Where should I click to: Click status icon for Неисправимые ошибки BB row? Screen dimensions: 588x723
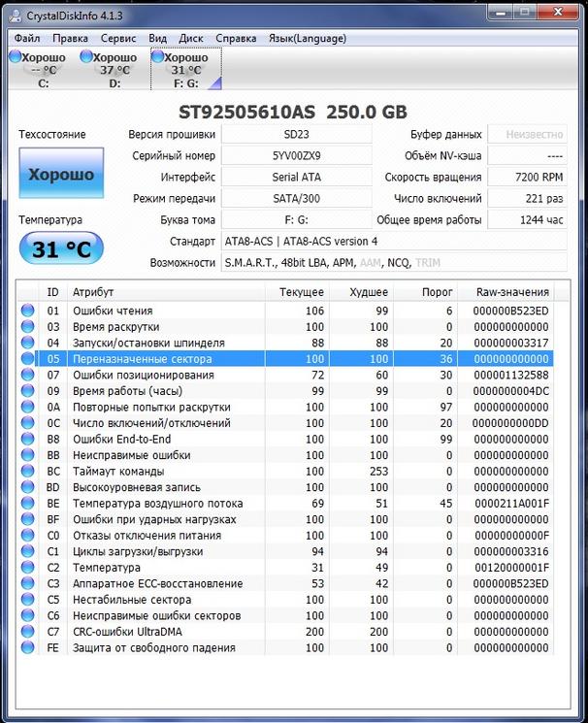click(28, 455)
